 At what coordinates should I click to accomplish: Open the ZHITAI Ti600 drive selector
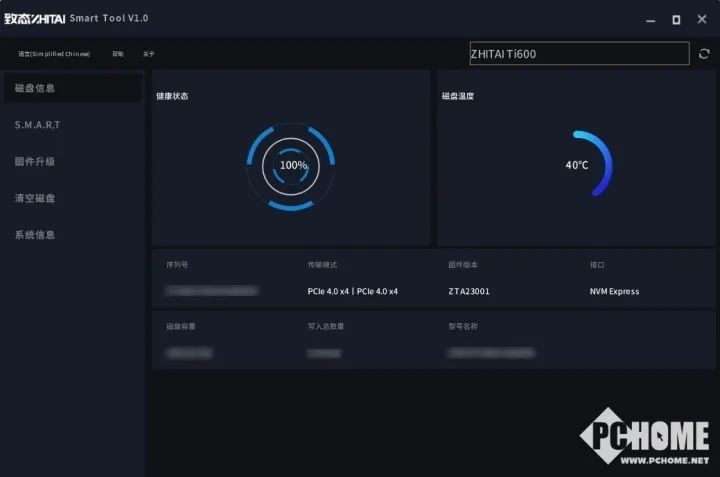[x=579, y=54]
